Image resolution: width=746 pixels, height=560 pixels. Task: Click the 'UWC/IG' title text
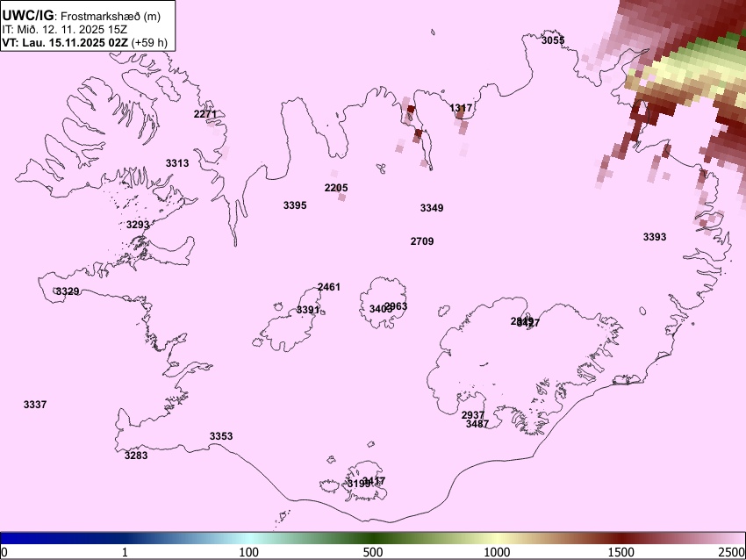(x=27, y=15)
